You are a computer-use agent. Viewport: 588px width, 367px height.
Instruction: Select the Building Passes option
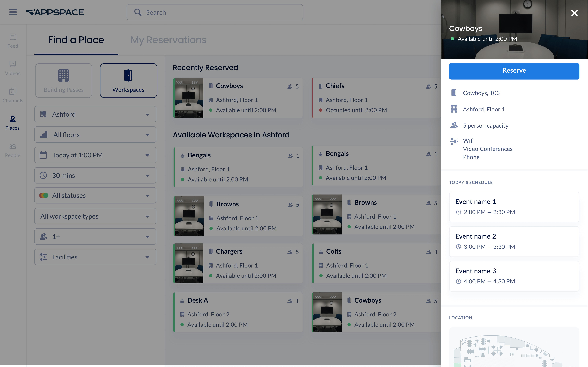pyautogui.click(x=64, y=81)
